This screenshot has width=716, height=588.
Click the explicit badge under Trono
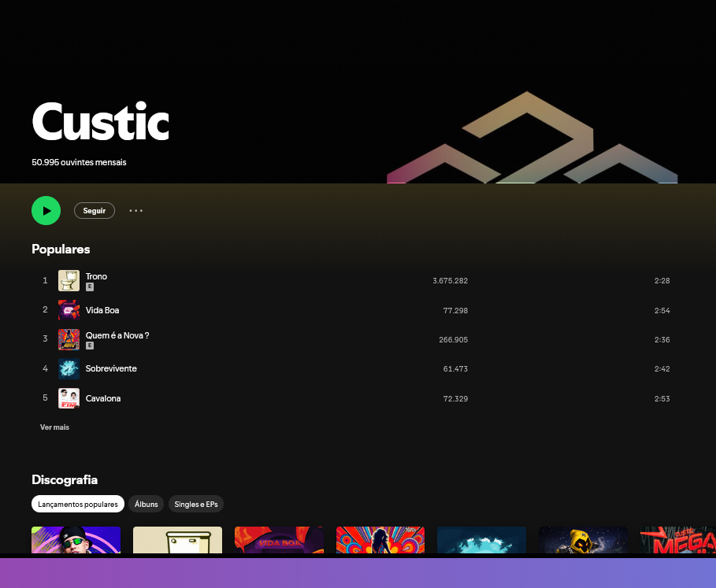90,287
